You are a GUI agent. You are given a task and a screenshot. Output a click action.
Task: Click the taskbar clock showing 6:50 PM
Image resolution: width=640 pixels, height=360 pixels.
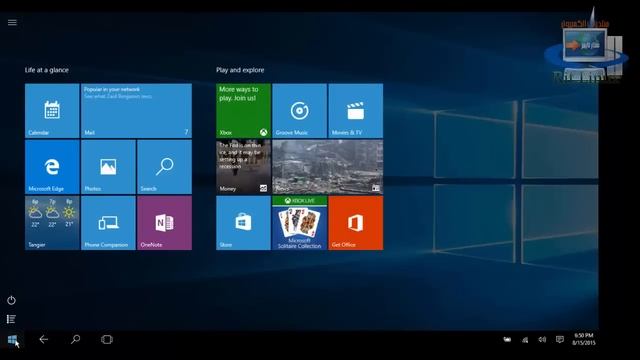pyautogui.click(x=584, y=339)
